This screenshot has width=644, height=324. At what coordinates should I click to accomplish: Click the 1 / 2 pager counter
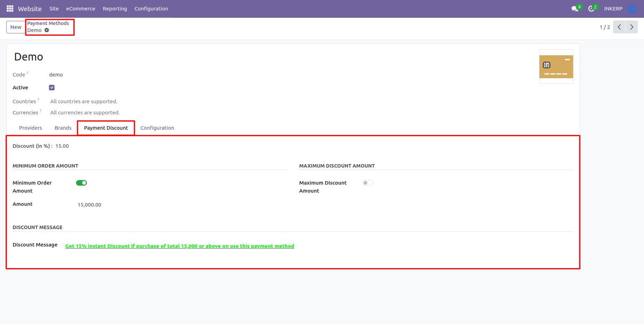[x=605, y=27]
